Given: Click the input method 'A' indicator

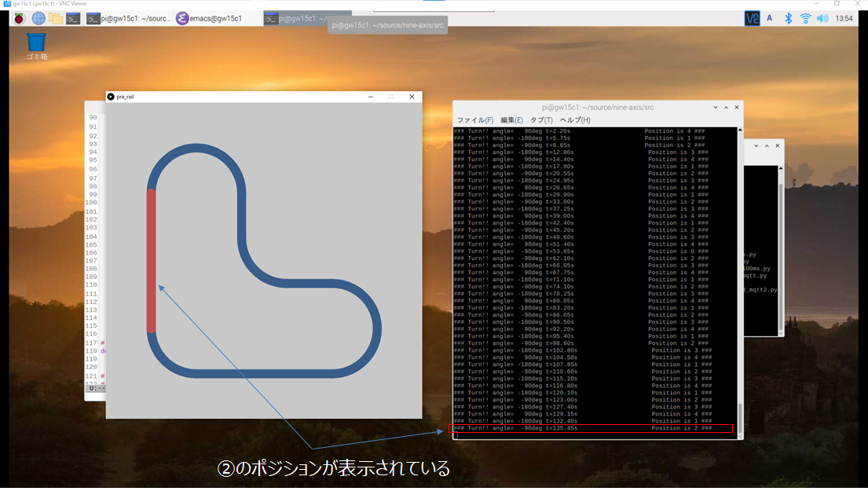Looking at the screenshot, I should [x=770, y=18].
